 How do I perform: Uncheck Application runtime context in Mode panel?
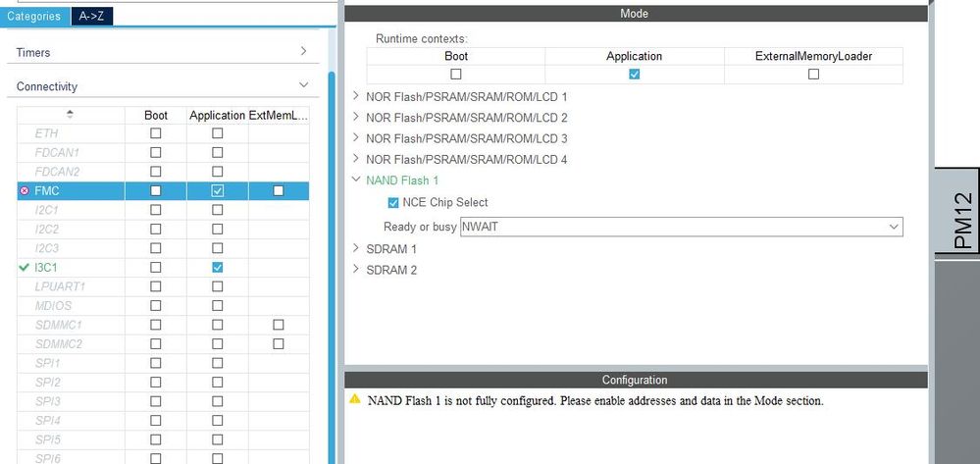point(634,74)
